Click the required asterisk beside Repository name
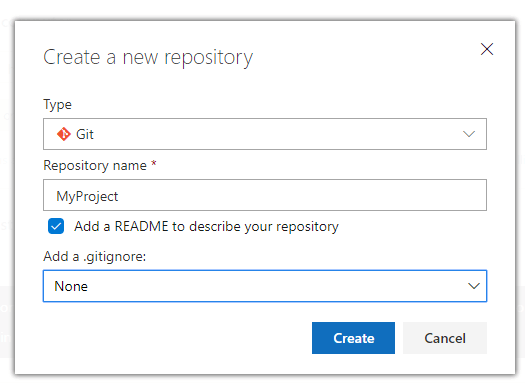525x391 pixels. point(154,163)
